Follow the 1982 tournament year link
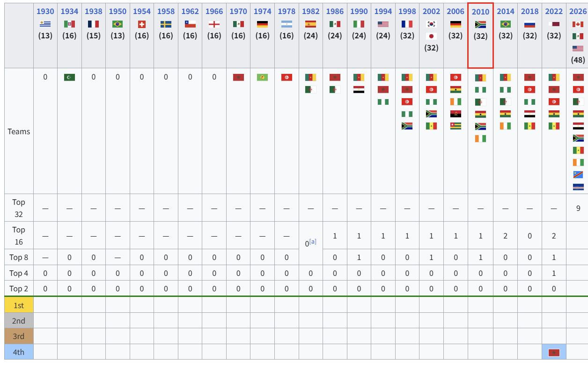The width and height of the screenshot is (588, 368). 311,11
